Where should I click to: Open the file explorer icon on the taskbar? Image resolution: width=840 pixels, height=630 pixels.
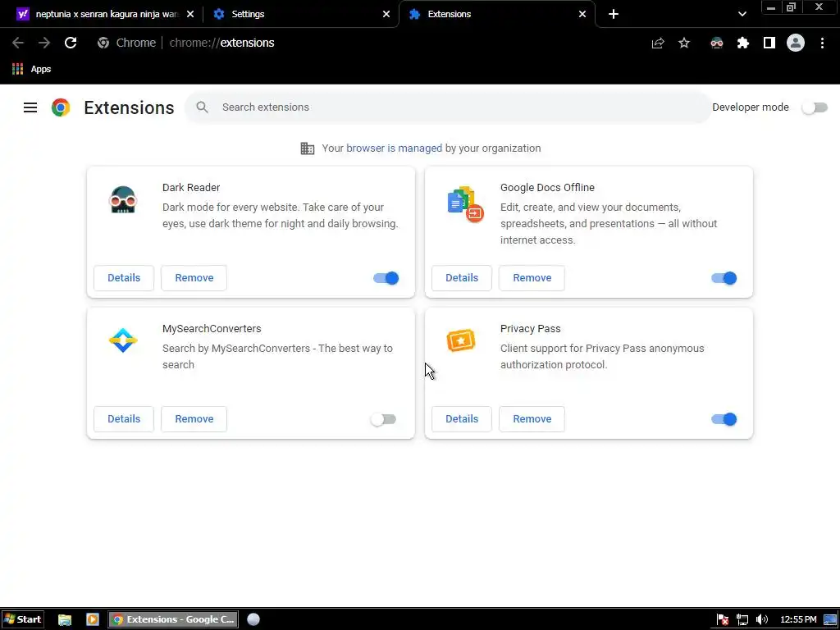click(64, 620)
